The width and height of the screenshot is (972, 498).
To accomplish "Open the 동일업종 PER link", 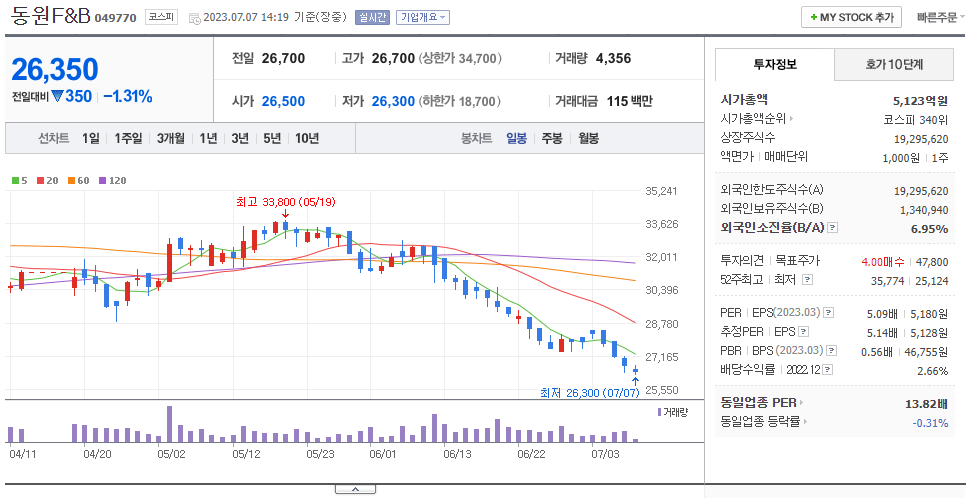I will click(762, 402).
